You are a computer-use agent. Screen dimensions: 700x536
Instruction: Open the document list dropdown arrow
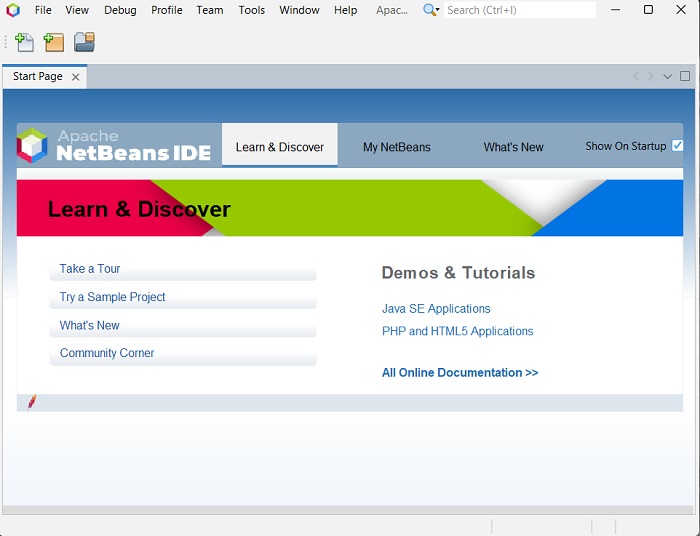[x=667, y=77]
